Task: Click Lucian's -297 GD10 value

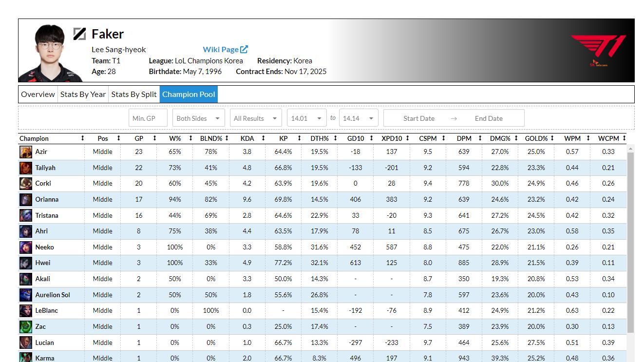Action: pyautogui.click(x=356, y=343)
